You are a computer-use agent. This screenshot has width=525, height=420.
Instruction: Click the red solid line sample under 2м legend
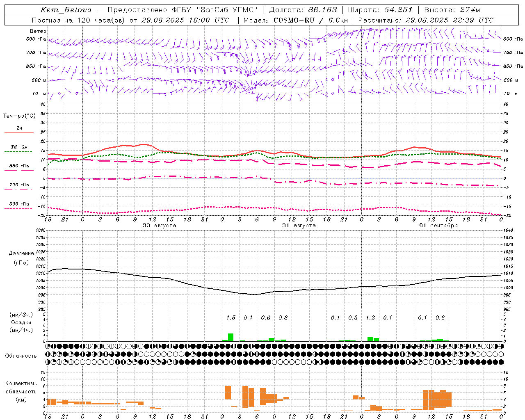pos(19,132)
